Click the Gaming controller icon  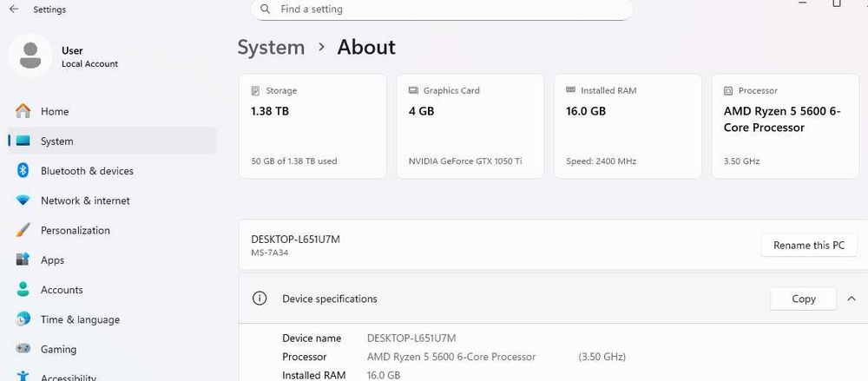tap(23, 349)
